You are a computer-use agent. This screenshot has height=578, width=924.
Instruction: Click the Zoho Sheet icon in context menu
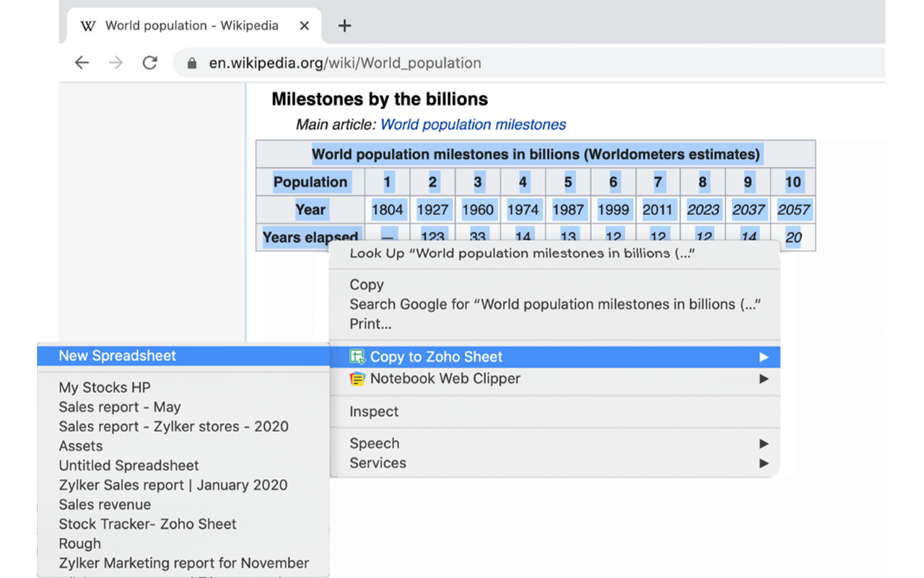coord(357,357)
